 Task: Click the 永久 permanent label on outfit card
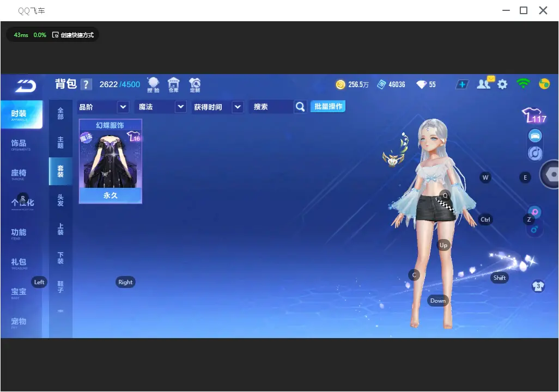[x=111, y=195]
